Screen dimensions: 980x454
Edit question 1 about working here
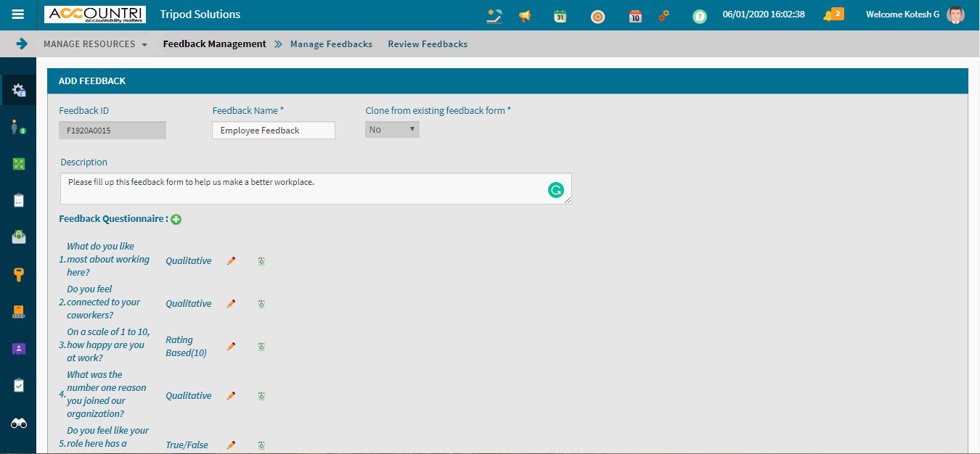click(x=231, y=260)
